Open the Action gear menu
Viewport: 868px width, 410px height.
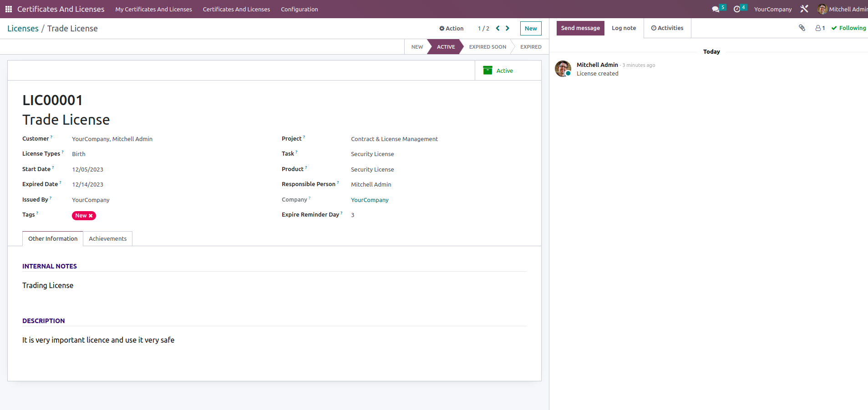[x=451, y=28]
